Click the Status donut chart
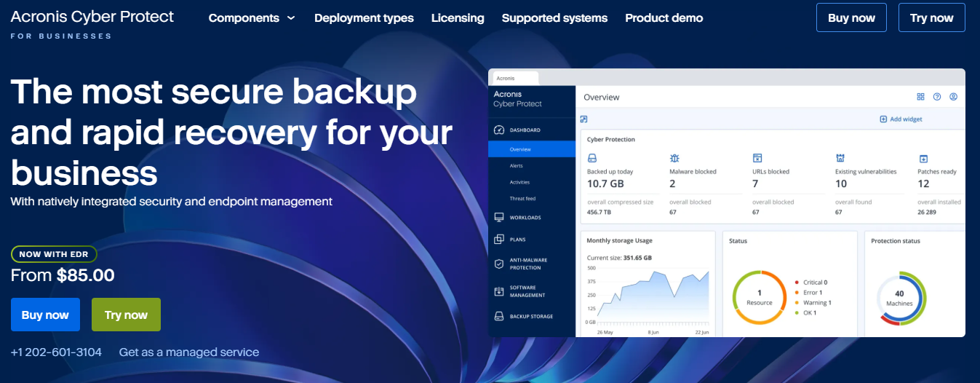980x383 pixels. coord(759,297)
